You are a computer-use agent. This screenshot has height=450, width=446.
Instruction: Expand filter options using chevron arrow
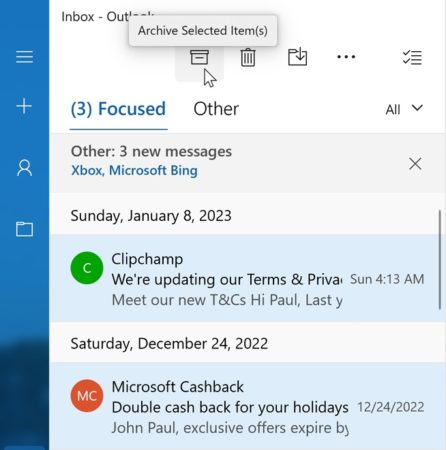[417, 108]
